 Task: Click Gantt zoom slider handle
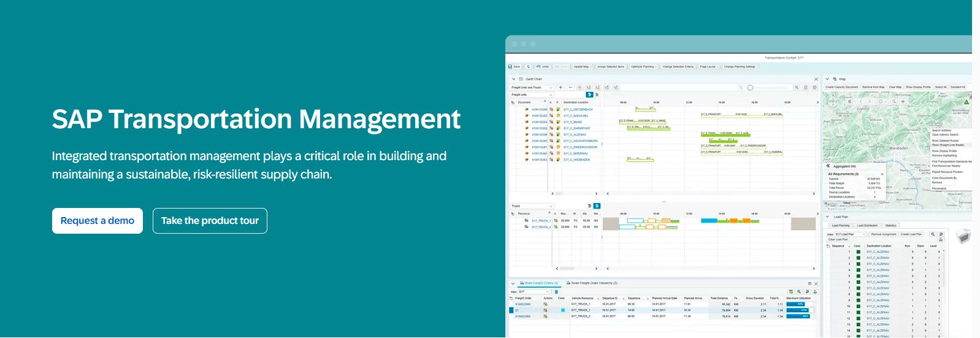point(750,88)
